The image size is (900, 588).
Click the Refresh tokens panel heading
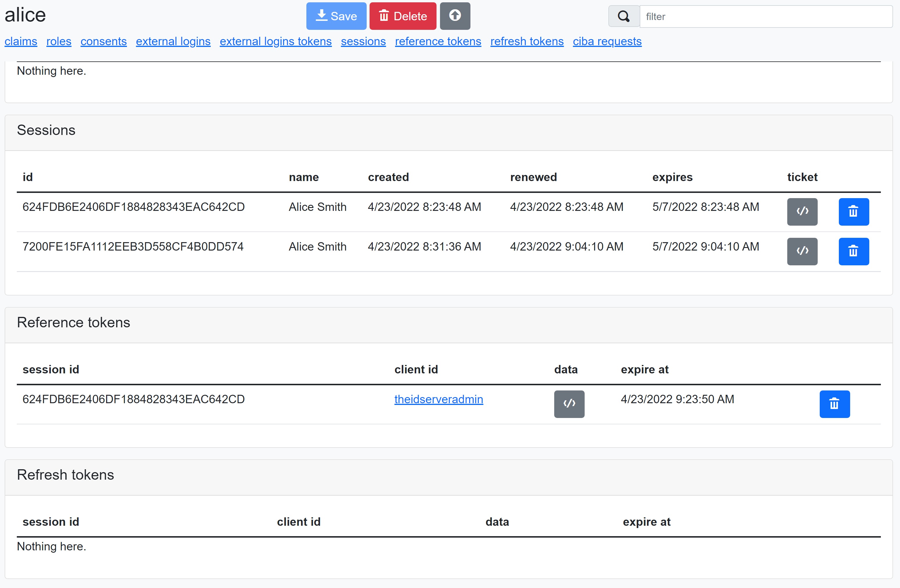[66, 475]
